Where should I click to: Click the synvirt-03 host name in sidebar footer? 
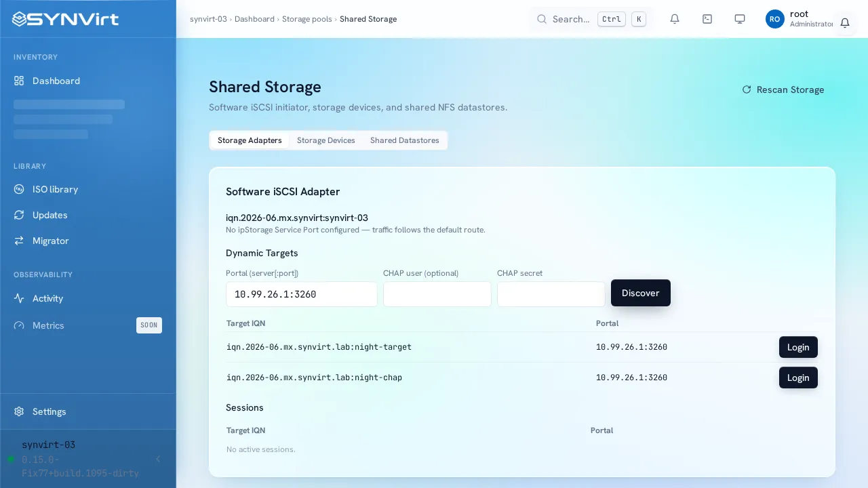click(x=48, y=445)
